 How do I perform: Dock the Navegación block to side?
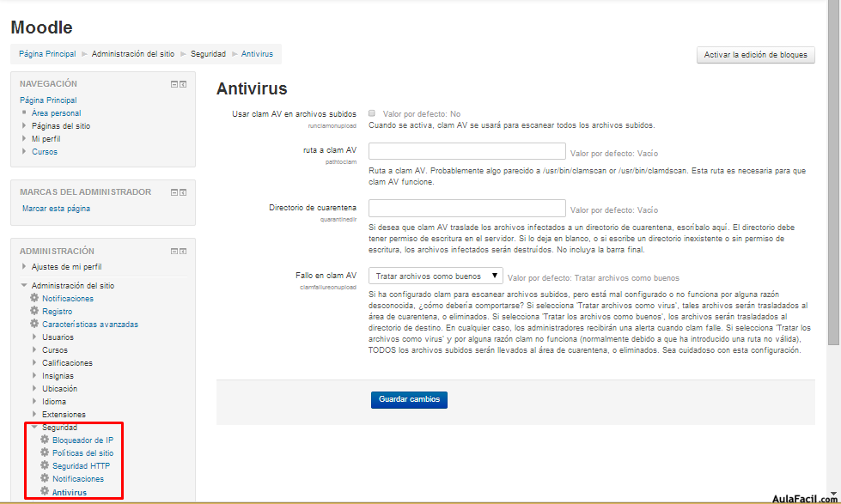[183, 84]
